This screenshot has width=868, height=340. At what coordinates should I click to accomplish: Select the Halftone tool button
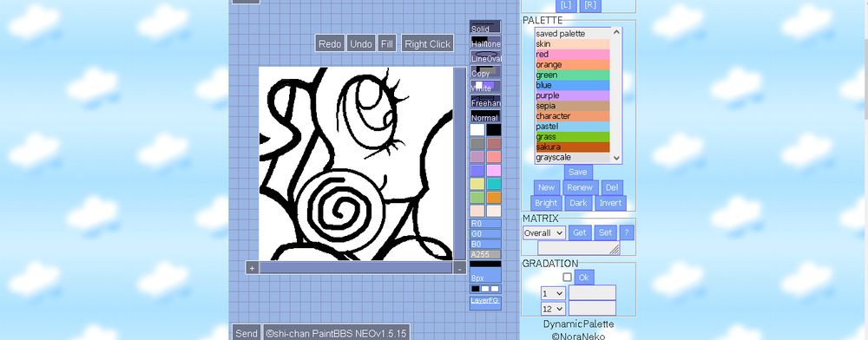pyautogui.click(x=485, y=42)
